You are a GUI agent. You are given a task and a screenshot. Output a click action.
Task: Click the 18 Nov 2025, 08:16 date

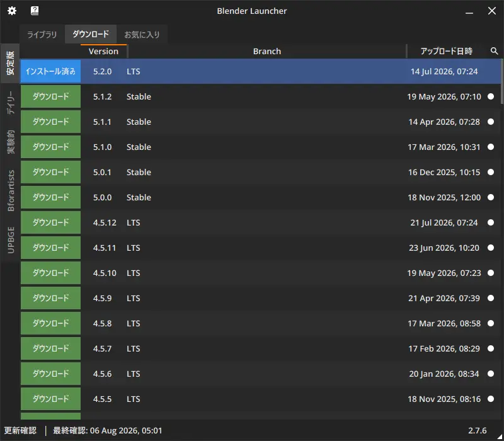coord(444,399)
